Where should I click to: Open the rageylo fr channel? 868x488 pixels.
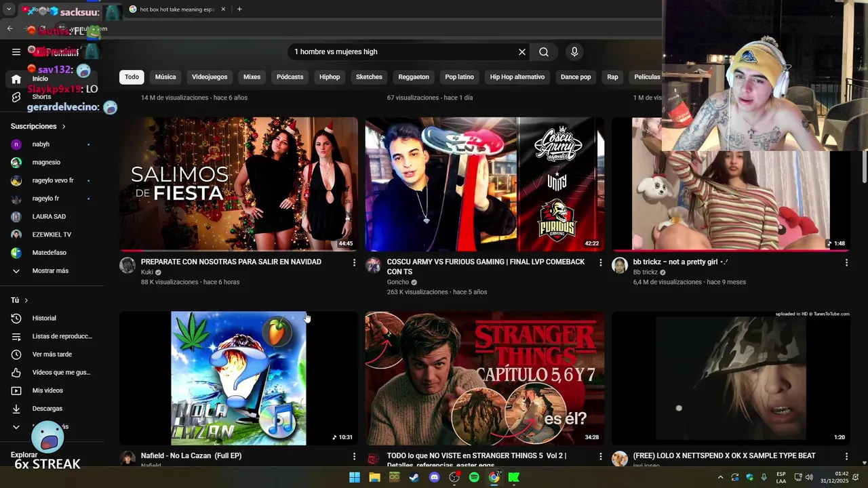[x=52, y=199]
